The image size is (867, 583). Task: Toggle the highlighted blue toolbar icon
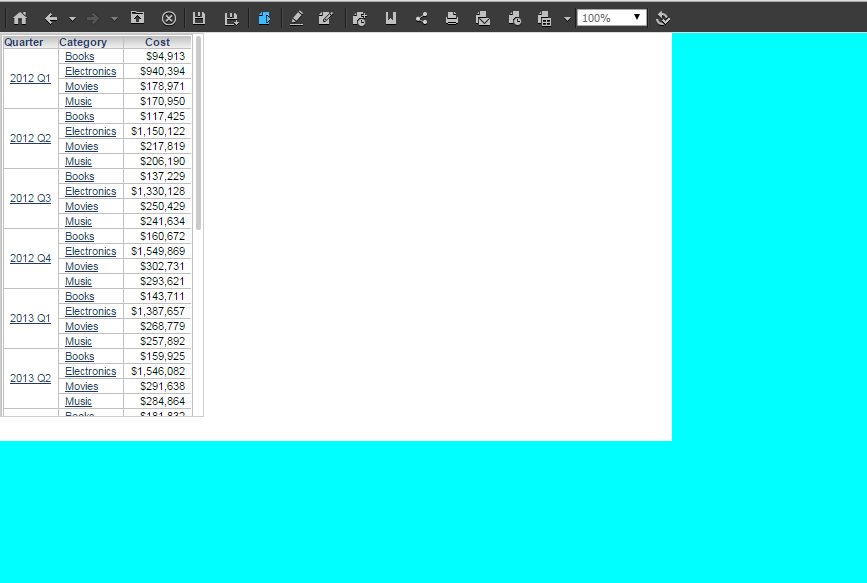[264, 18]
